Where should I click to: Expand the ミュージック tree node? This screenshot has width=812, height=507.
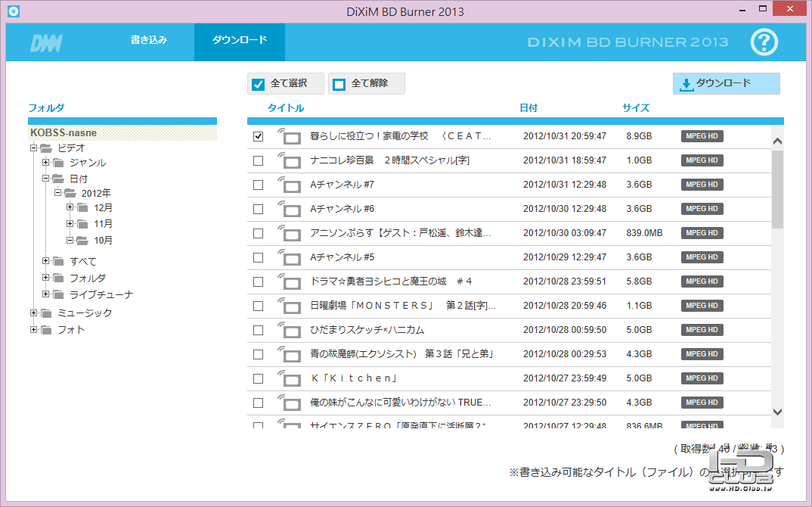(33, 313)
